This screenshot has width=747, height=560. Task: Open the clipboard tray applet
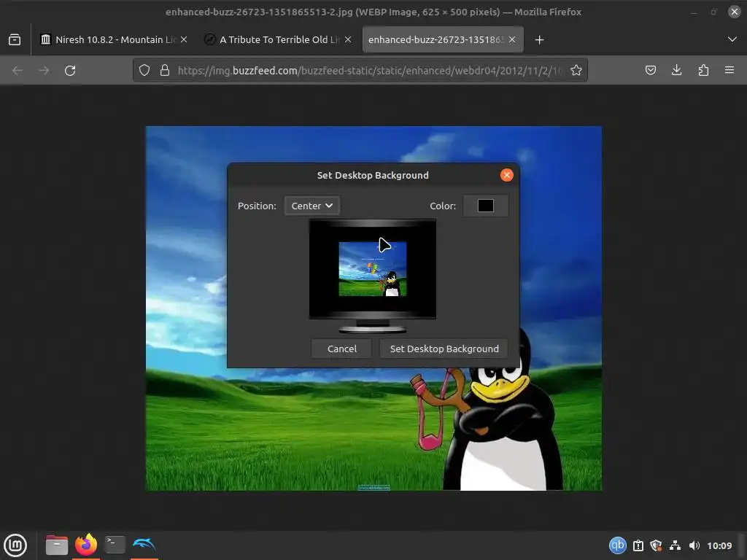pyautogui.click(x=638, y=545)
